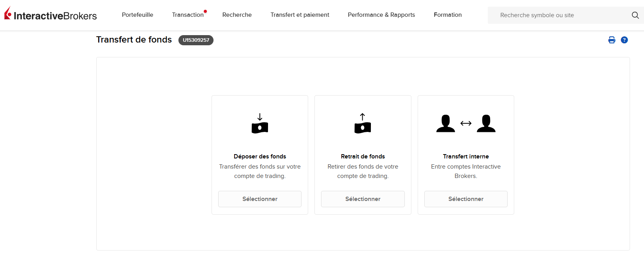This screenshot has height=256, width=644.
Task: Open the Portefeuille menu
Action: 138,15
